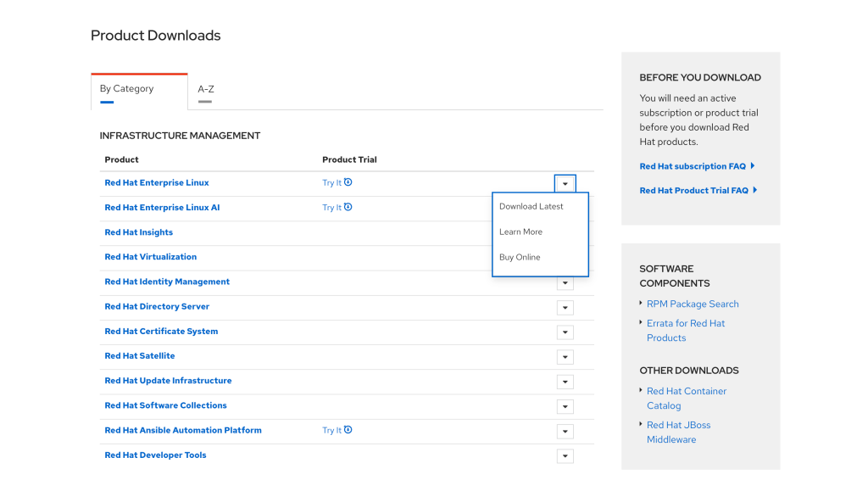Collapse the Red Hat Enterprise Linux dropdown
The height and width of the screenshot is (480, 868).
tap(565, 183)
